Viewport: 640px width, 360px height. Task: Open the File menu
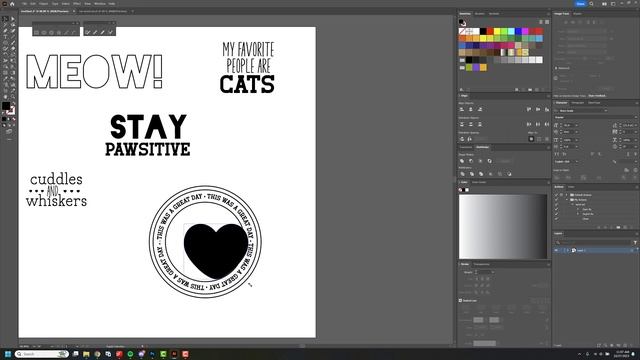[25, 4]
